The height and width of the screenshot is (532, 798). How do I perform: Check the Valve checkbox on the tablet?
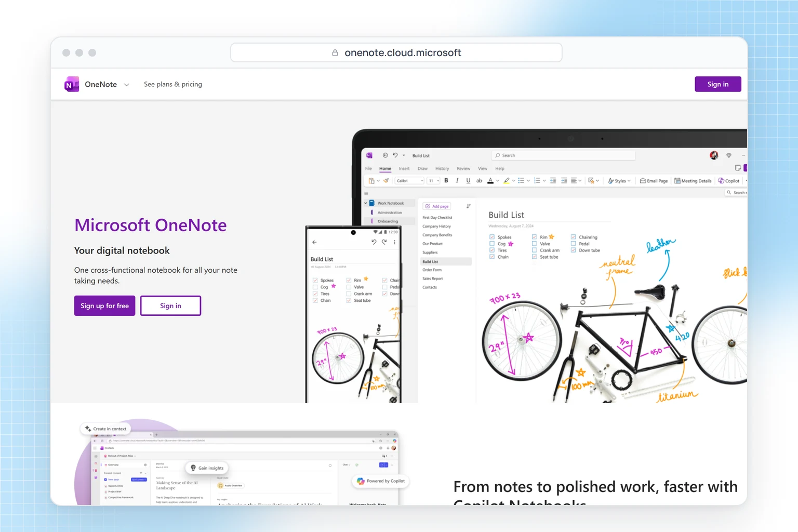[534, 244]
